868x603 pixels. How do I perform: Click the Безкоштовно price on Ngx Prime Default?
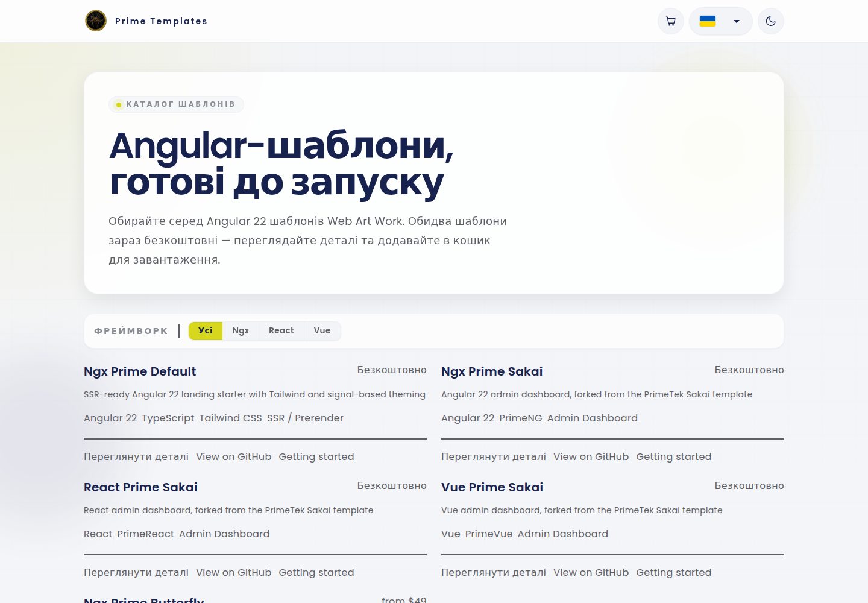click(392, 370)
